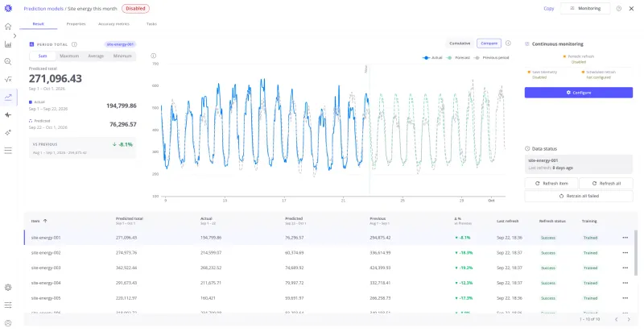Image resolution: width=644 pixels, height=332 pixels.
Task: Toggle the Actual series in the legend
Action: click(x=432, y=58)
